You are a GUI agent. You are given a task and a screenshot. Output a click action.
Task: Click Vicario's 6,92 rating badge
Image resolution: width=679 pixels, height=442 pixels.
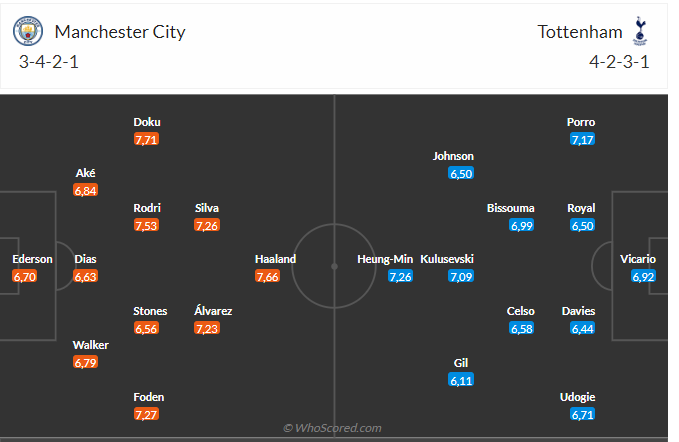pyautogui.click(x=643, y=276)
